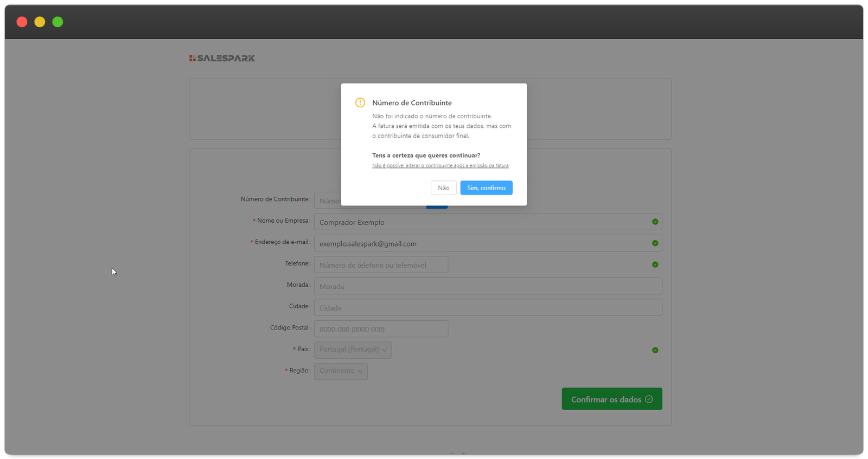Screen dimensions: 868x459
Task: Confirm with "Sim, confirmo" button
Action: pos(486,188)
